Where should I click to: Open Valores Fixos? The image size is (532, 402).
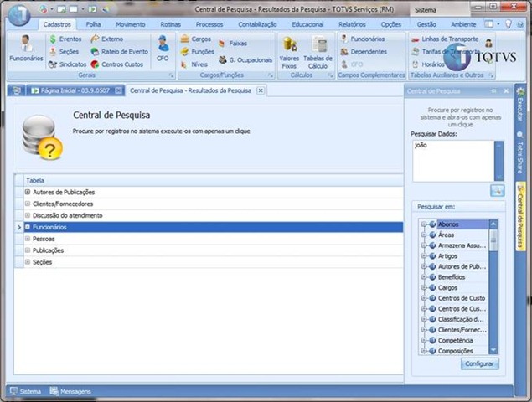289,52
